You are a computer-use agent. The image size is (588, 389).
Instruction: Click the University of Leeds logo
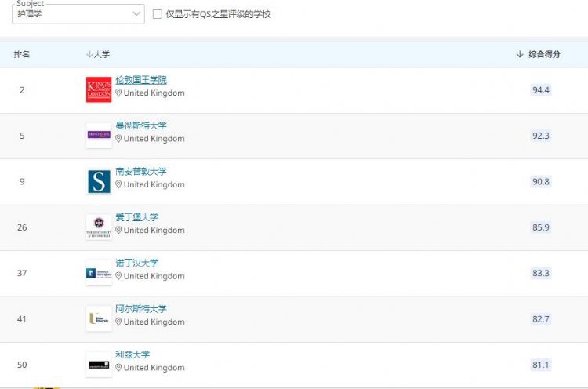tap(99, 364)
